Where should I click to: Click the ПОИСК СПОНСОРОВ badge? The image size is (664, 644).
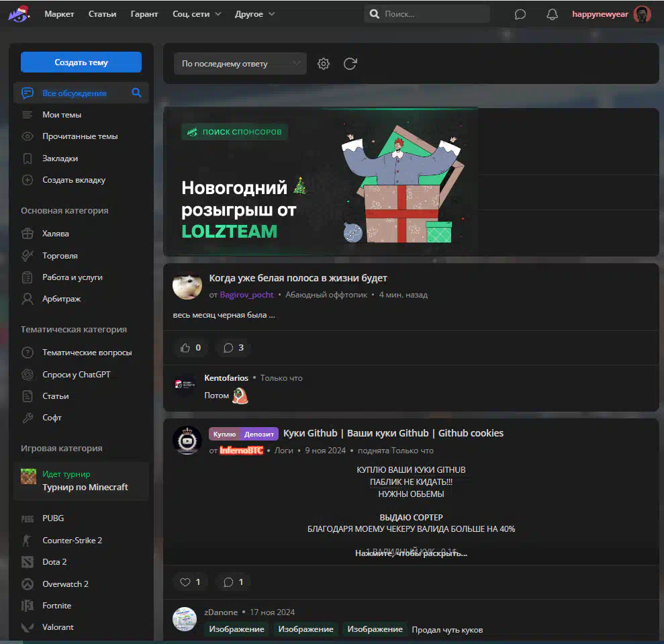[234, 132]
